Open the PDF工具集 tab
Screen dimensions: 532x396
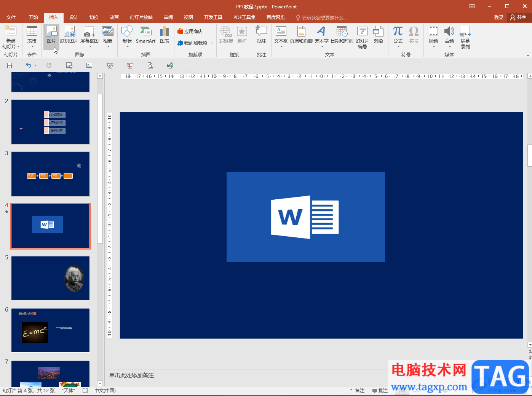[244, 17]
